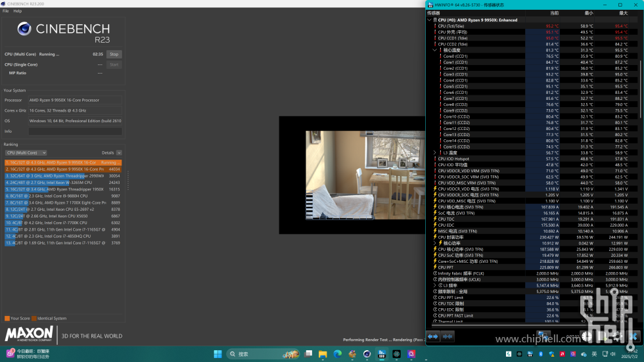
Task: Click the Start button for CPU Single Core
Action: coord(114,64)
